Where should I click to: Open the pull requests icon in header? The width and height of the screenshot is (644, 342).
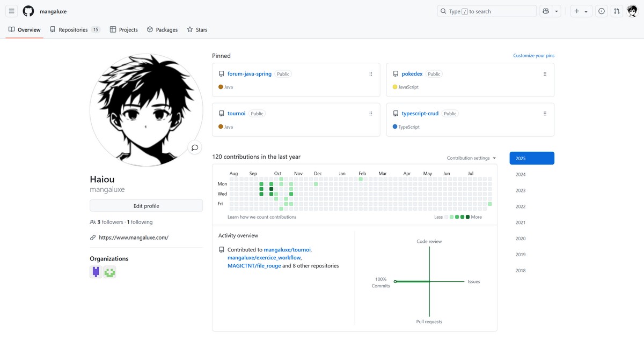(616, 11)
